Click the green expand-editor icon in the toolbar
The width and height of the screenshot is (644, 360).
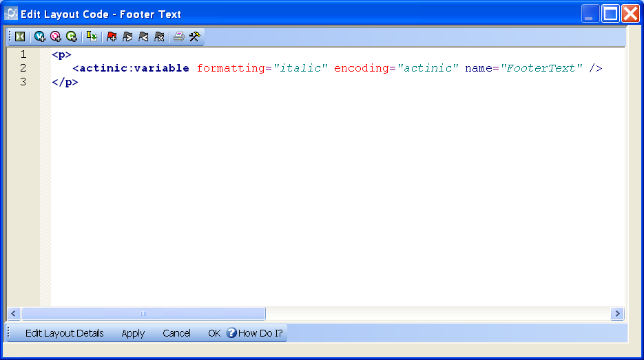tap(20, 37)
